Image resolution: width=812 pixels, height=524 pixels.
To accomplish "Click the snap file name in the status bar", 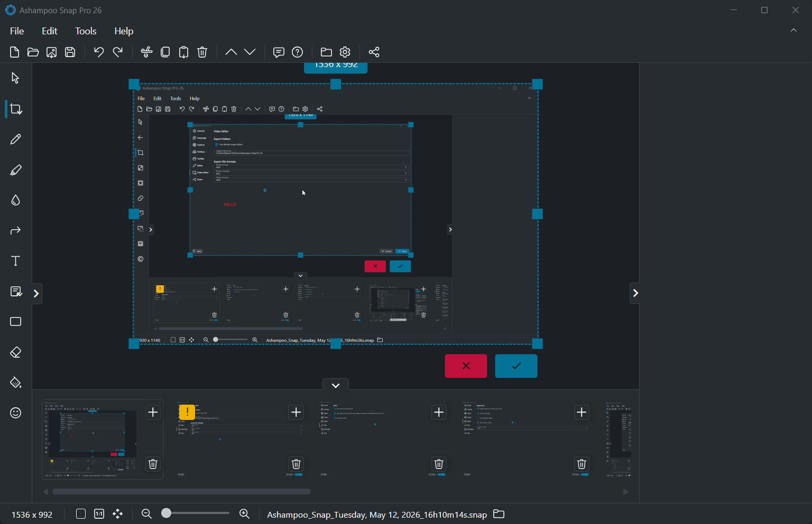I will tap(377, 514).
